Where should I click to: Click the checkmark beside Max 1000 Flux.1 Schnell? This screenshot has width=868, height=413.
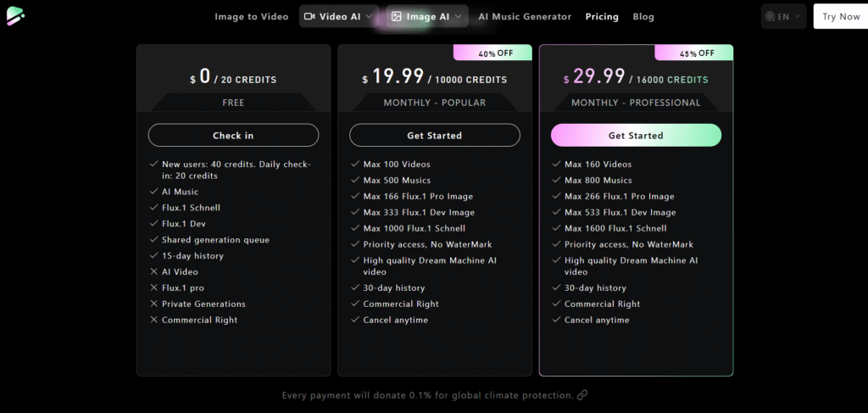(x=355, y=229)
